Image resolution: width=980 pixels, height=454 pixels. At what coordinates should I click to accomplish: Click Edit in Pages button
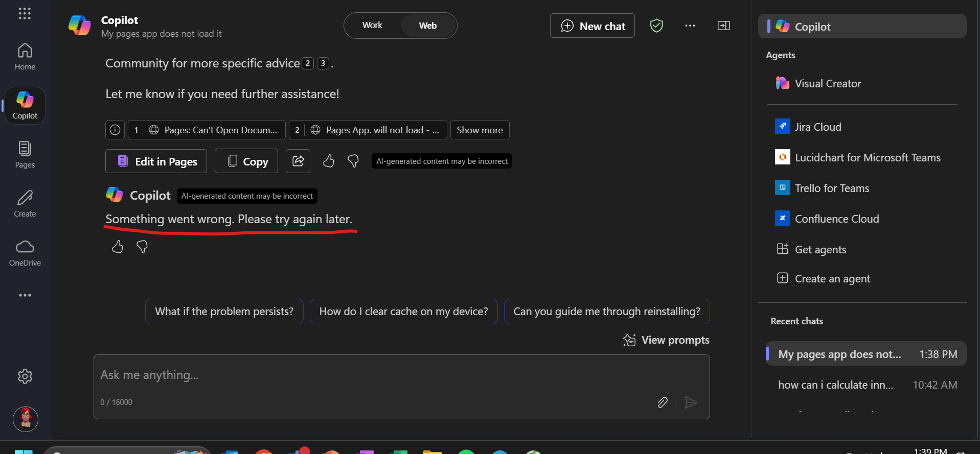156,161
